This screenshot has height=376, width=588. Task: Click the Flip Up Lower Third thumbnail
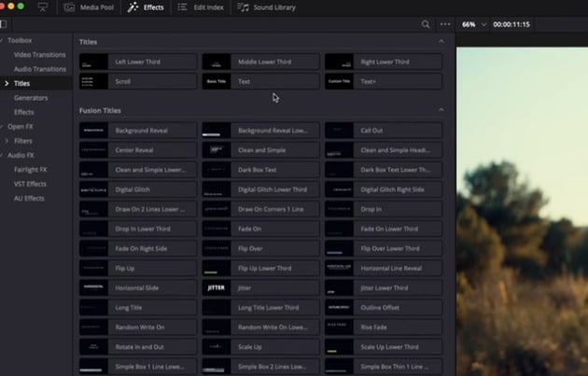point(217,269)
